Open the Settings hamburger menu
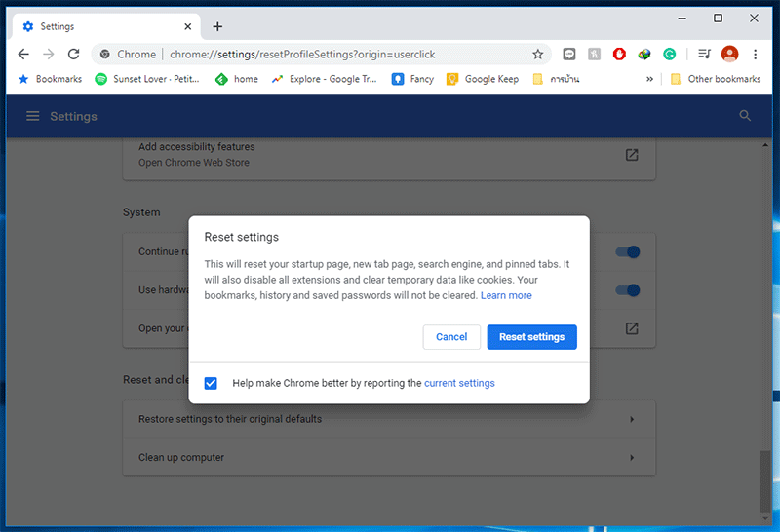 33,116
